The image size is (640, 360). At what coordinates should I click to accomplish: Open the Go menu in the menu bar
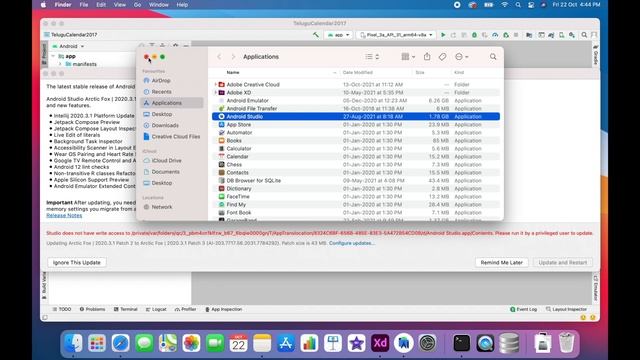pos(137,5)
